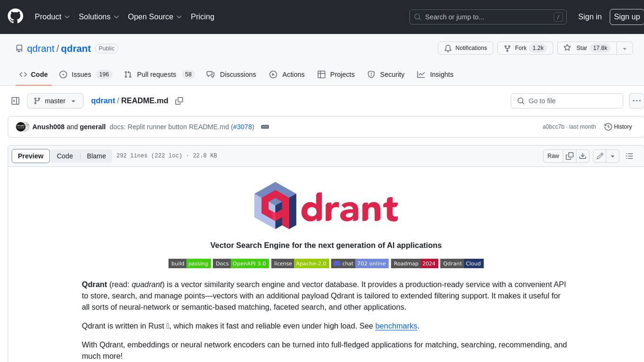The width and height of the screenshot is (644, 362).
Task: Open the star lists dropdown arrow
Action: point(624,48)
